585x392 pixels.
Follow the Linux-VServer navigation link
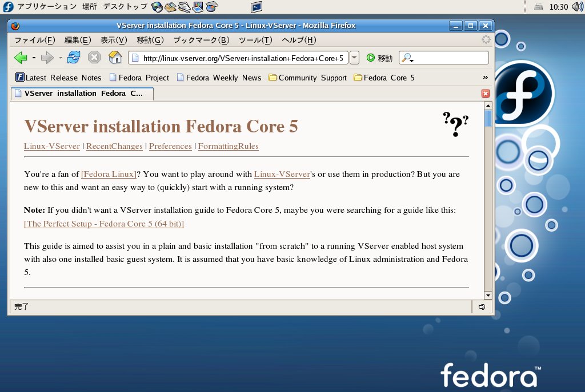pos(52,146)
